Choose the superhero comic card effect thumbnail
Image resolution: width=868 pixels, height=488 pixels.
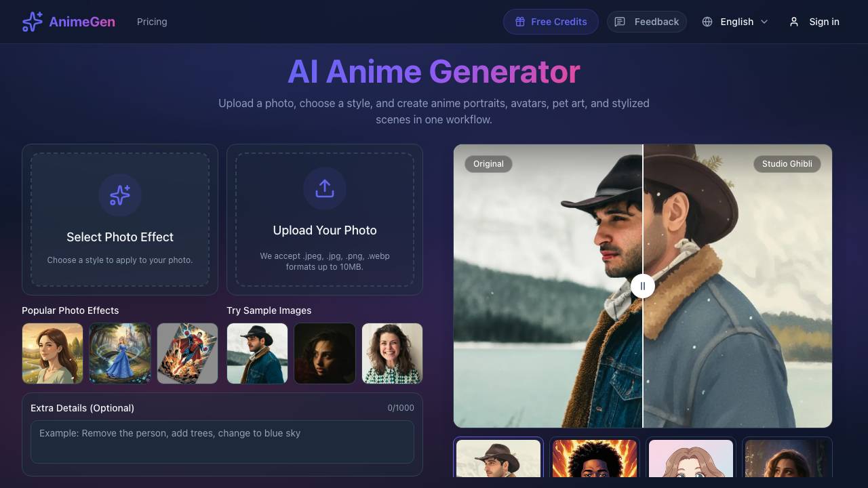pos(188,353)
